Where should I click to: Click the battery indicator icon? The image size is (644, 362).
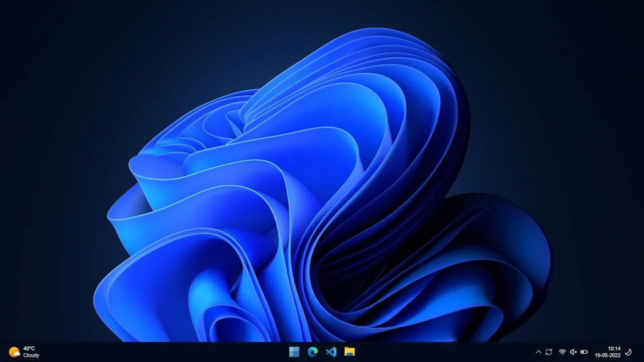[583, 351]
